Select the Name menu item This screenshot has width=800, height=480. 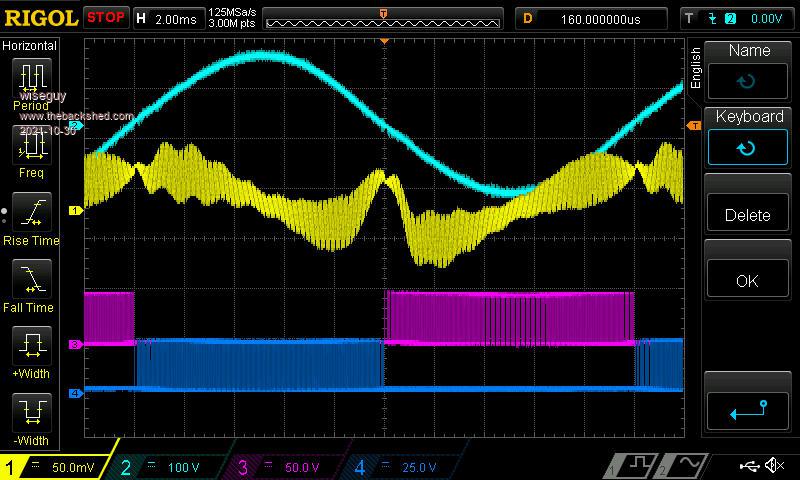point(748,69)
